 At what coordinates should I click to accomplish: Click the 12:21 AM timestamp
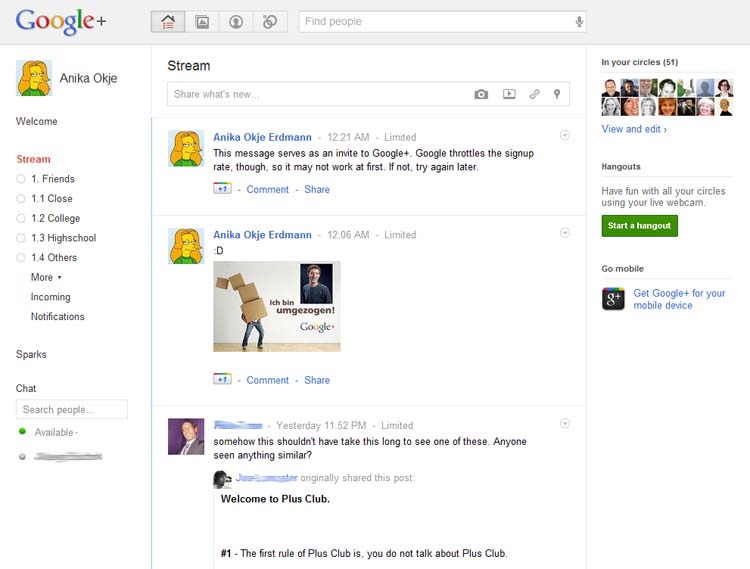pyautogui.click(x=348, y=137)
